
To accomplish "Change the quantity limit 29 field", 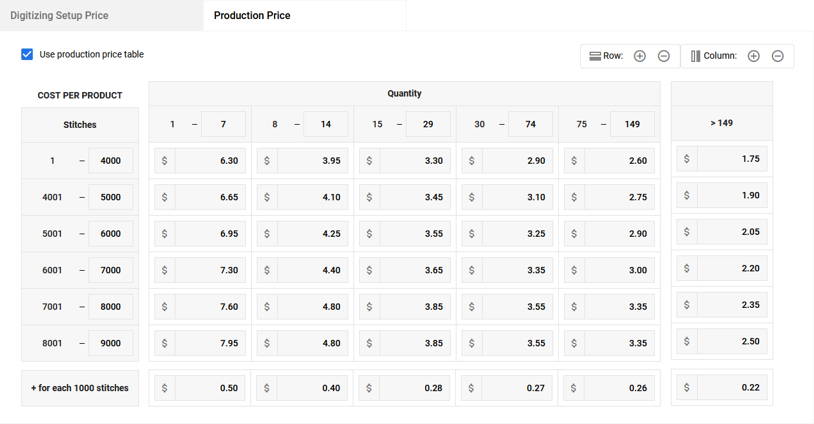I will (x=428, y=124).
